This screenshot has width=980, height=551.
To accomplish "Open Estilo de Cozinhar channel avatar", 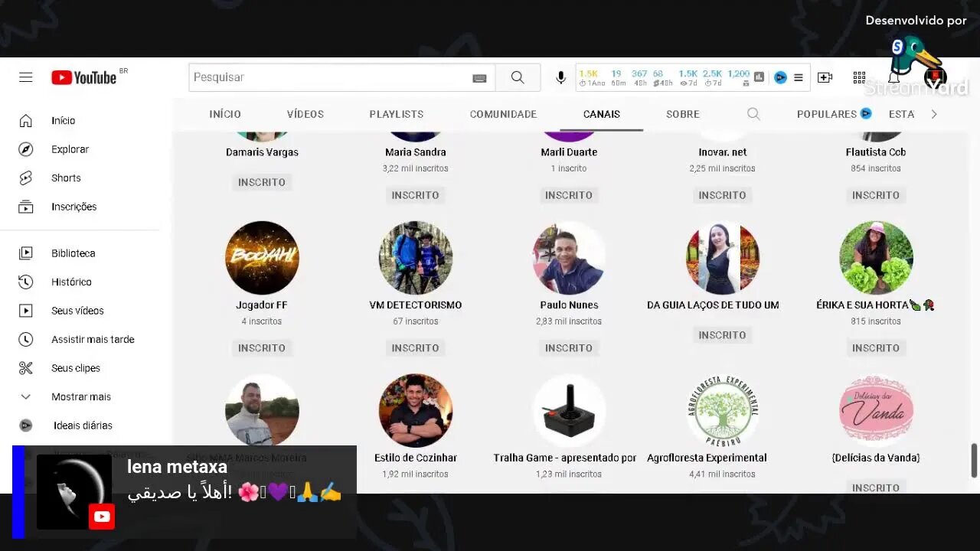I will pos(416,411).
